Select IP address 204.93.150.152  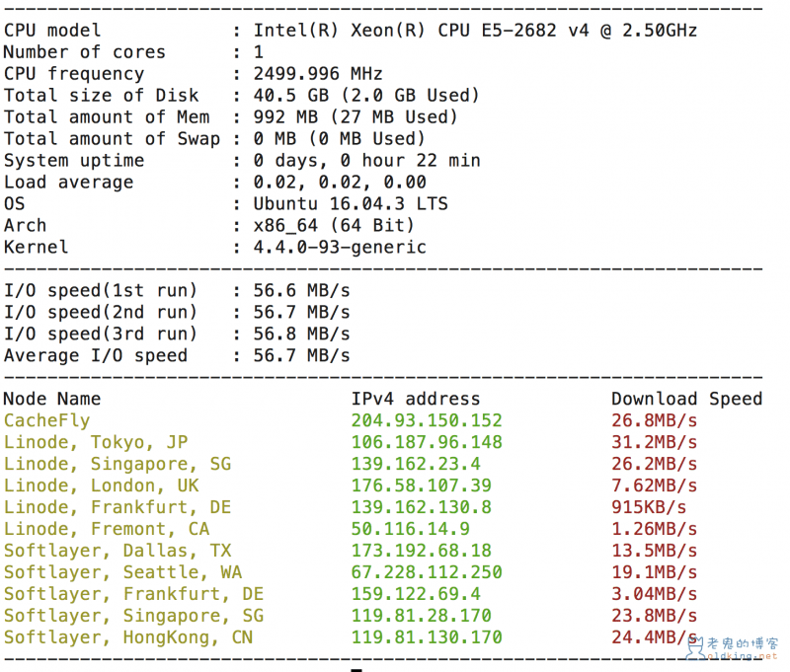(427, 420)
